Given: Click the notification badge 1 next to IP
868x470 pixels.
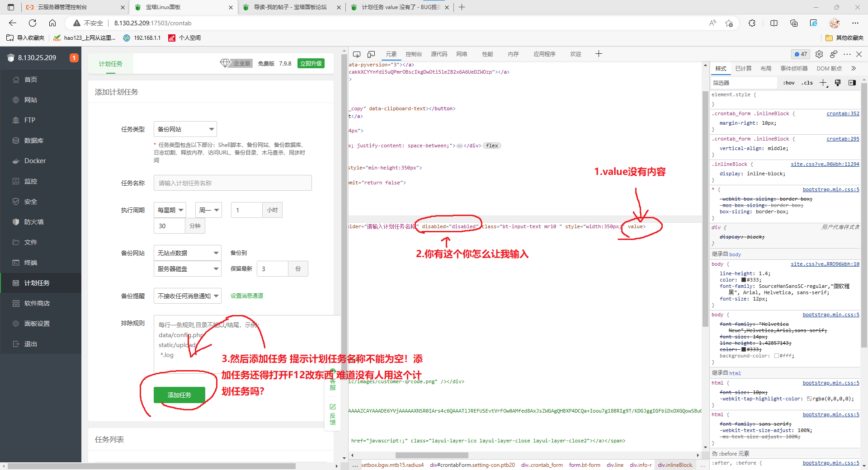Looking at the screenshot, I should [74, 58].
